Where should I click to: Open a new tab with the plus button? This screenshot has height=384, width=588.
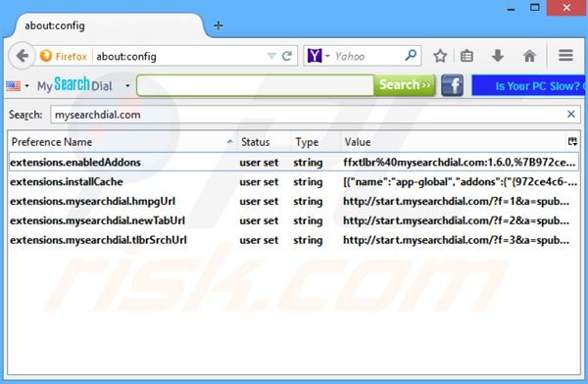pyautogui.click(x=219, y=25)
